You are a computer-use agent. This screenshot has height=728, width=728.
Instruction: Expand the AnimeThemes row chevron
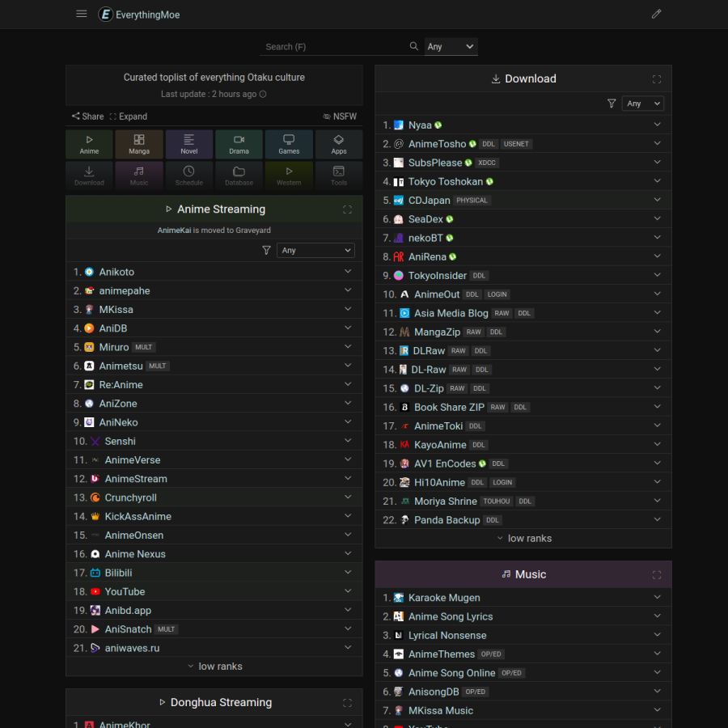(657, 654)
